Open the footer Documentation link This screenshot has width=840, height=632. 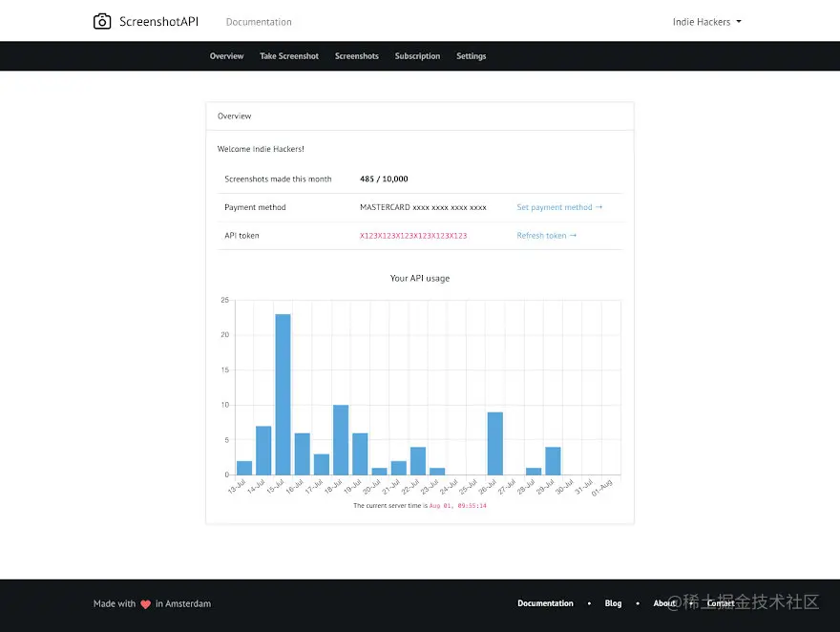pyautogui.click(x=545, y=603)
